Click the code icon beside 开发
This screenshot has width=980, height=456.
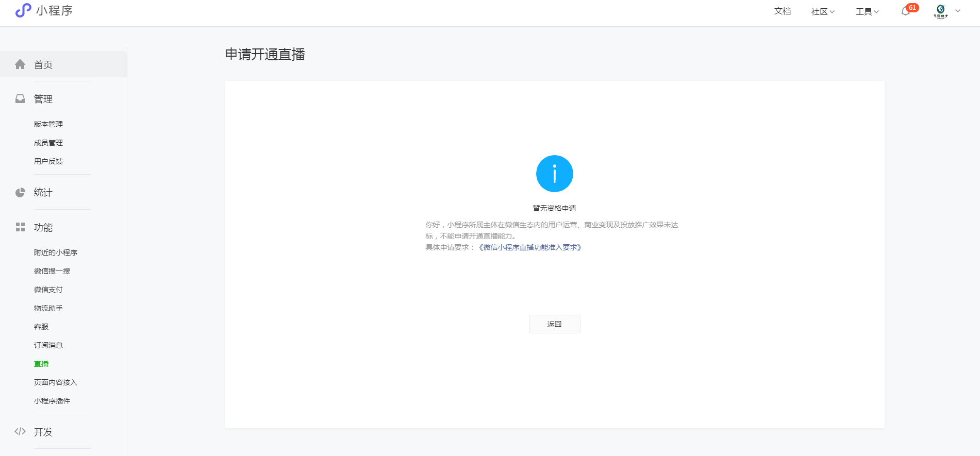point(20,431)
